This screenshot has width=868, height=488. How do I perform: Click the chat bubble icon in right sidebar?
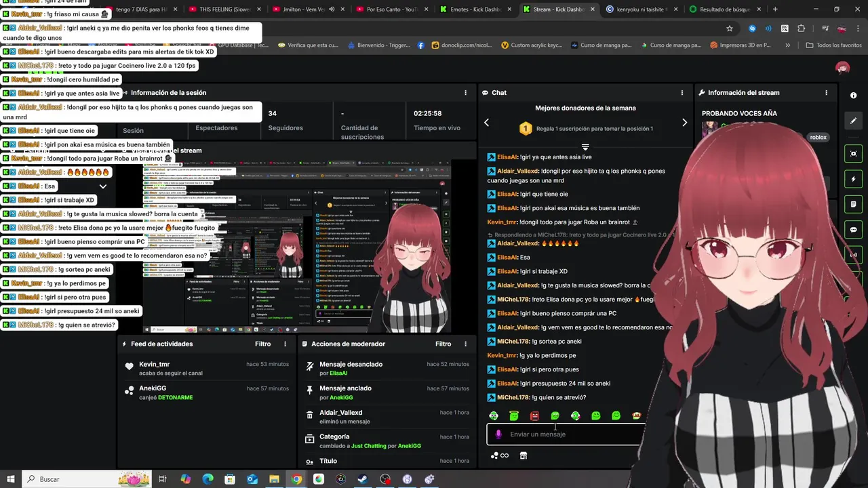[853, 230]
